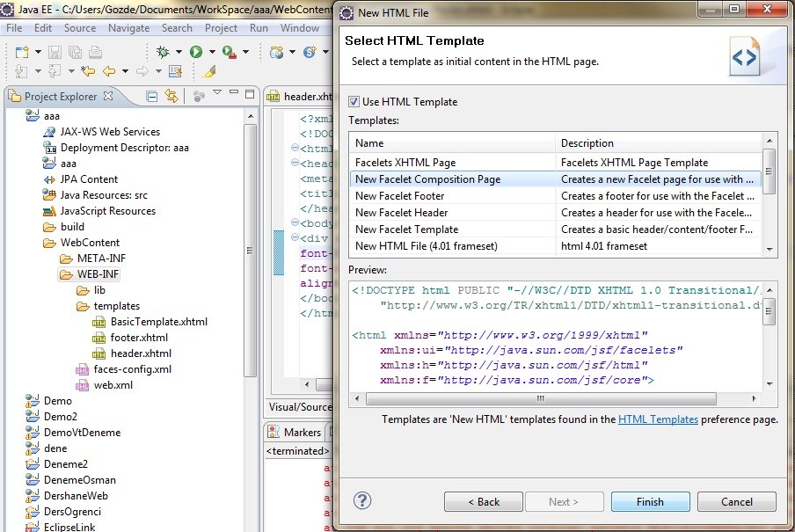Open the New wizard dropdown arrow
795x532 pixels.
tap(38, 52)
